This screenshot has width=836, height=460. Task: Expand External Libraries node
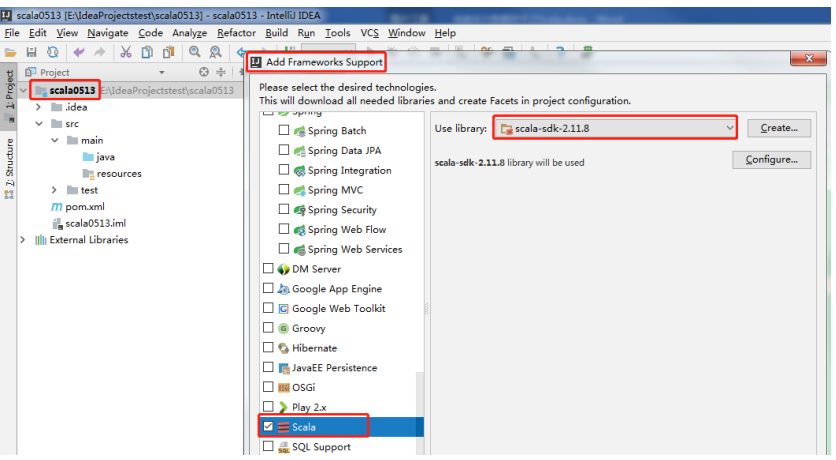[x=23, y=240]
